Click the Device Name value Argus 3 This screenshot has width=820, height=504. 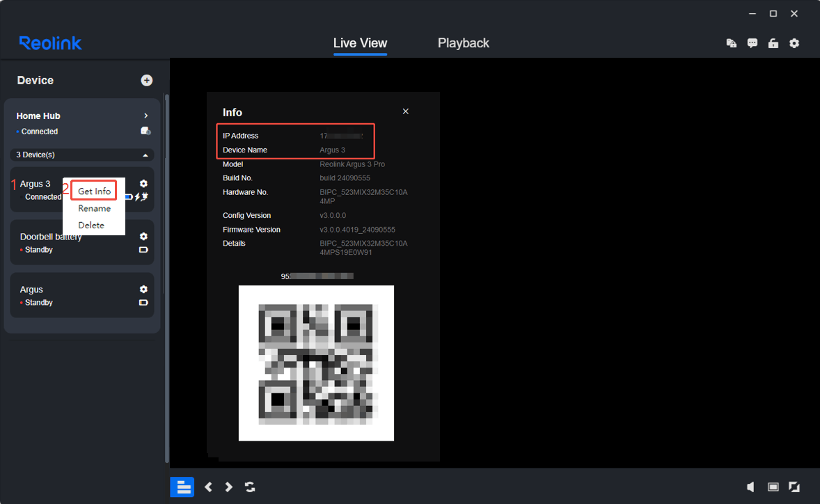332,150
